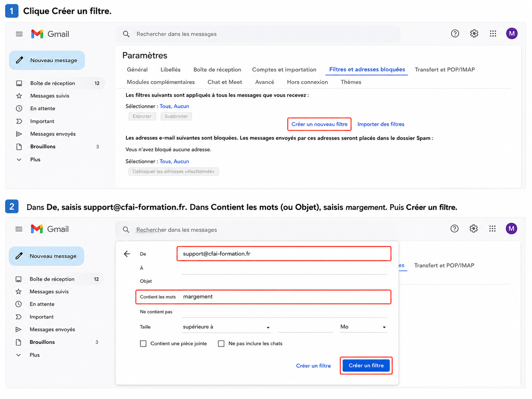Image resolution: width=532 pixels, height=399 pixels.
Task: Open the main menu hamburger in step 1 screenshot
Action: (19, 34)
